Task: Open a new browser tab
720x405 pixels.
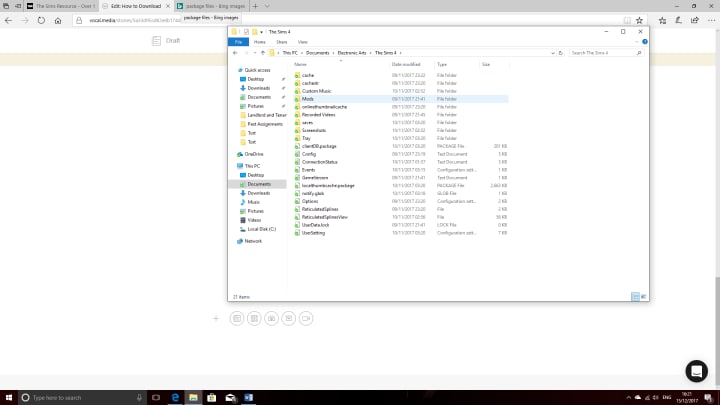Action: [x=255, y=6]
